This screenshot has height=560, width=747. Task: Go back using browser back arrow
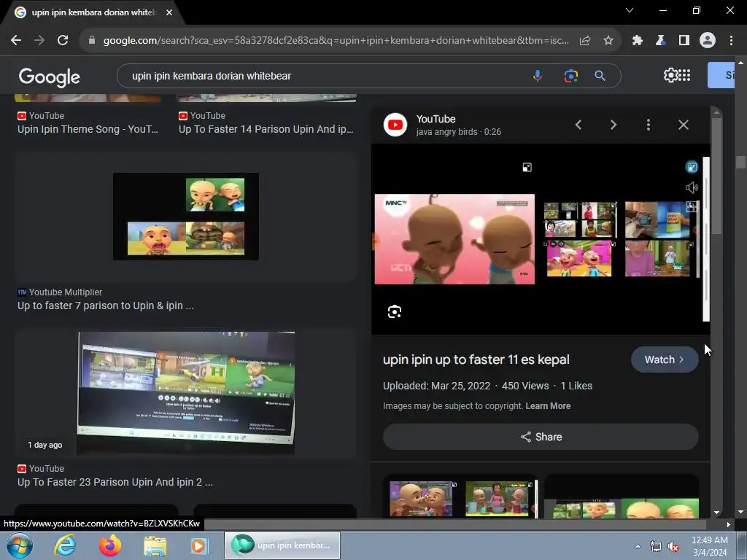coord(16,41)
